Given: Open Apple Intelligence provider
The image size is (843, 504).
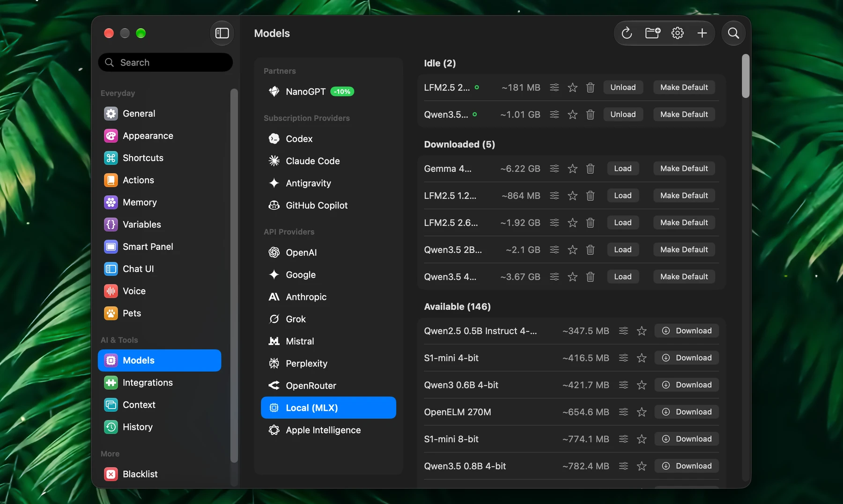Looking at the screenshot, I should click(x=328, y=430).
